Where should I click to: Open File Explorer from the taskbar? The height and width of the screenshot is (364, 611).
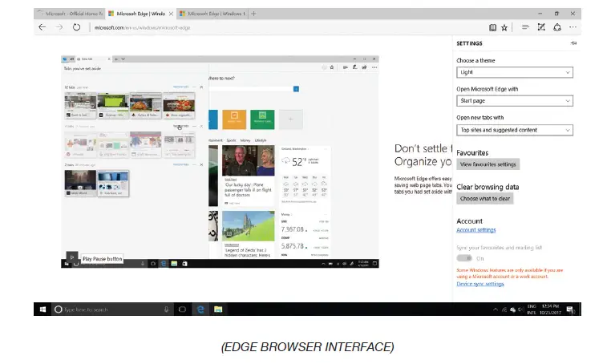(218, 309)
